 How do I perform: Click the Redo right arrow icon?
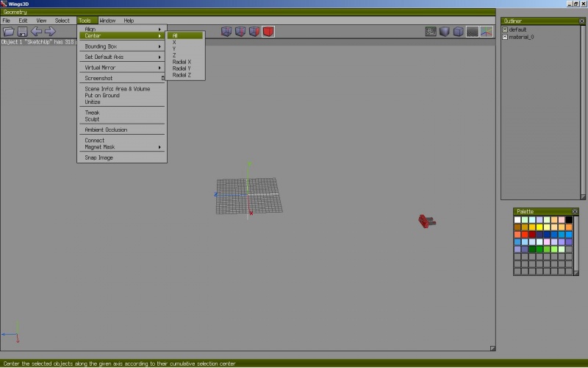click(x=50, y=32)
